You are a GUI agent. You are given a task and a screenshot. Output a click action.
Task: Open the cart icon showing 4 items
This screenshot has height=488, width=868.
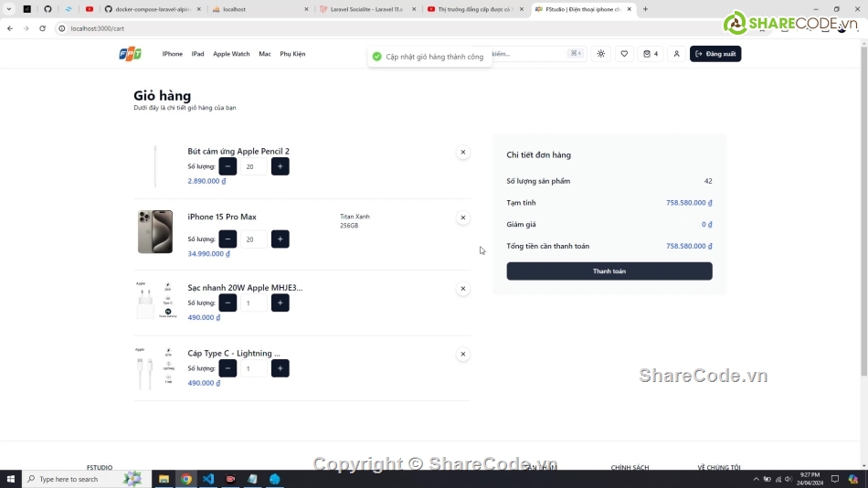[651, 54]
